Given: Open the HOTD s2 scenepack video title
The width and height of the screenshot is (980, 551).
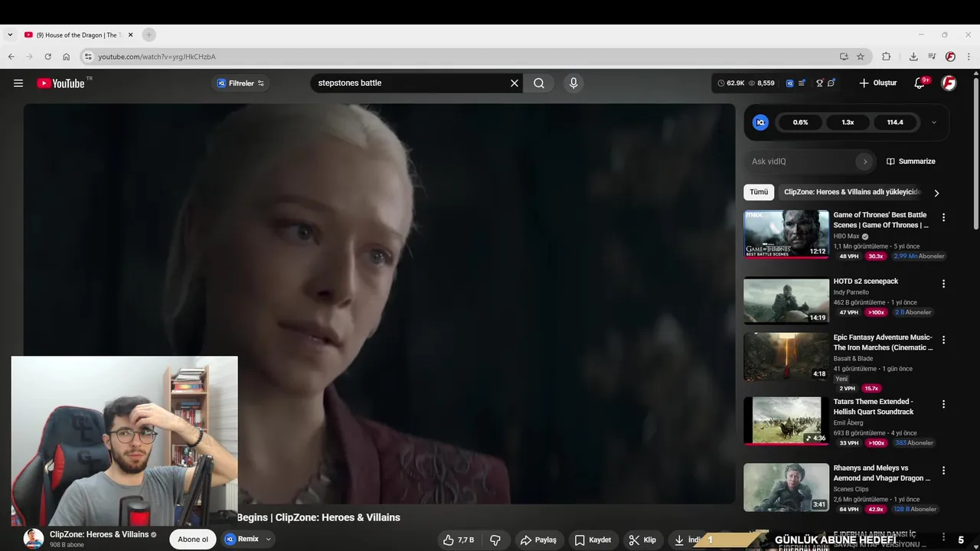Looking at the screenshot, I should [x=866, y=282].
